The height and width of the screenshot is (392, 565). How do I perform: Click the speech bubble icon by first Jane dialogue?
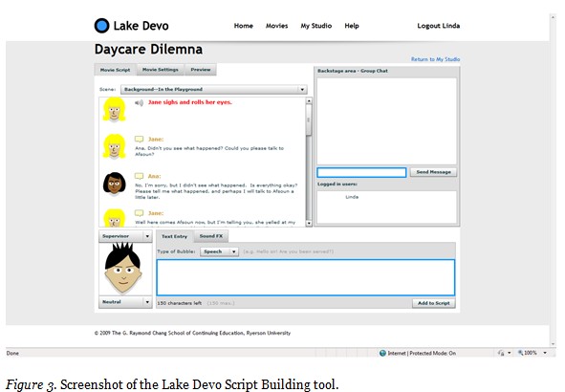pyautogui.click(x=139, y=139)
